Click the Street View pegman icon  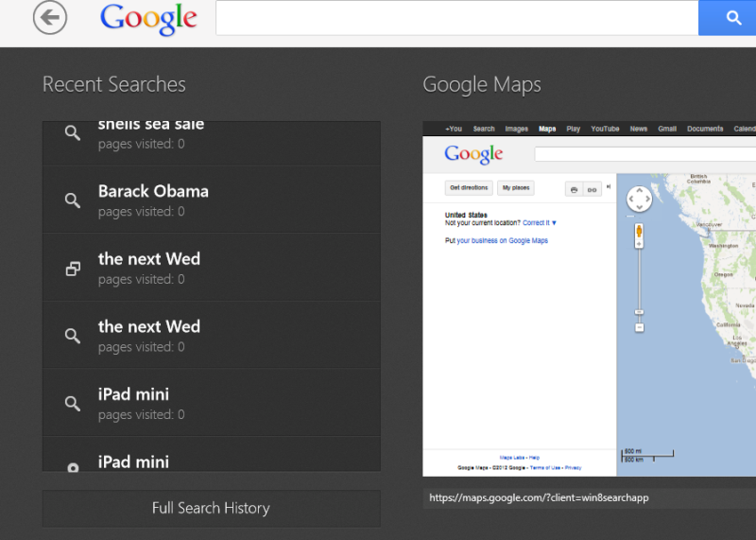coord(639,231)
